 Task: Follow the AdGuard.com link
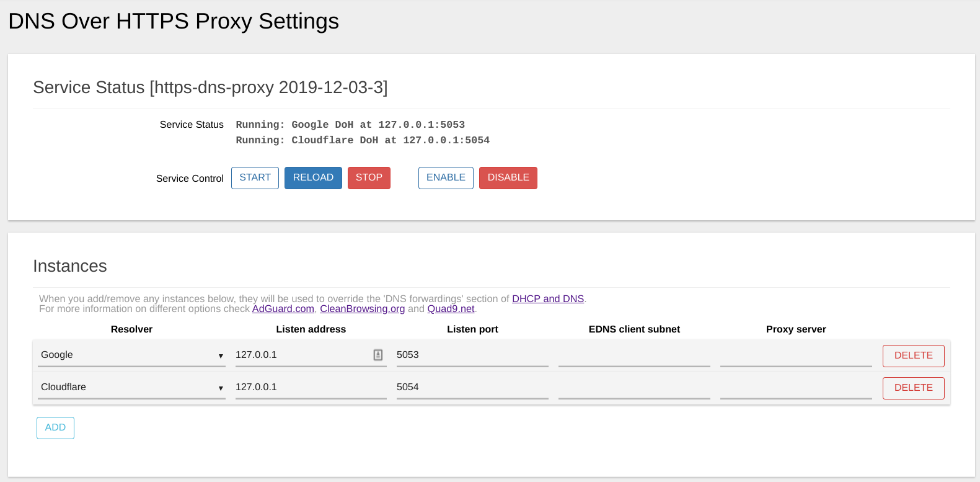tap(283, 309)
